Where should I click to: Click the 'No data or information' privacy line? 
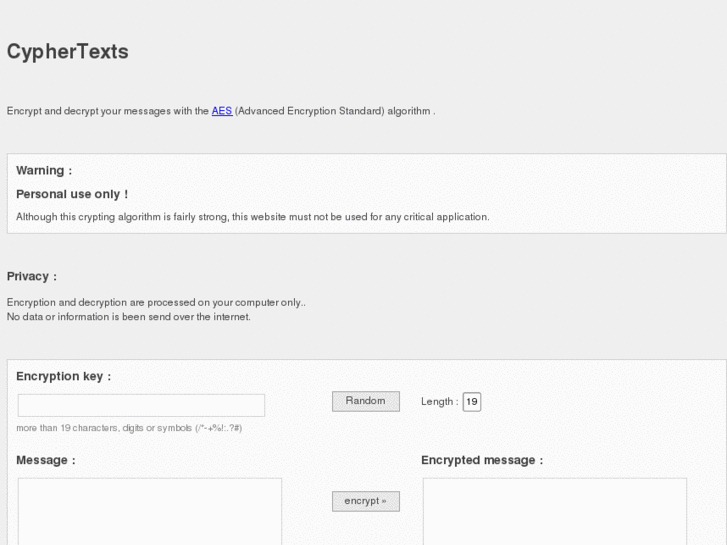click(x=129, y=317)
